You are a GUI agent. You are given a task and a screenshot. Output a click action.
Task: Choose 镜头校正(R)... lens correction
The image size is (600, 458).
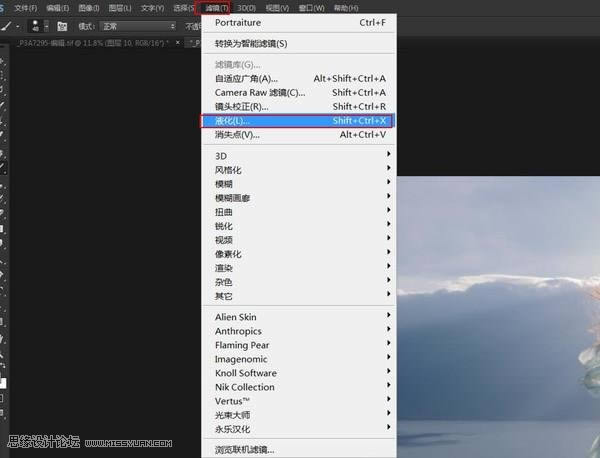tap(298, 107)
